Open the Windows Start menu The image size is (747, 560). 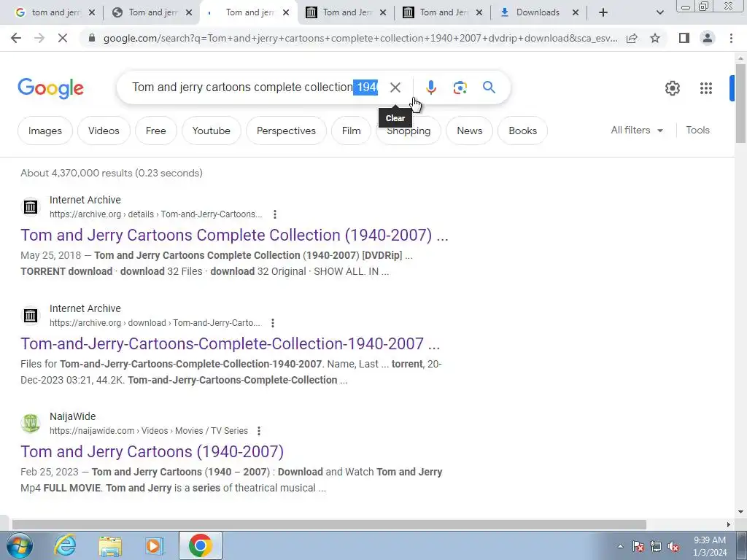20,545
